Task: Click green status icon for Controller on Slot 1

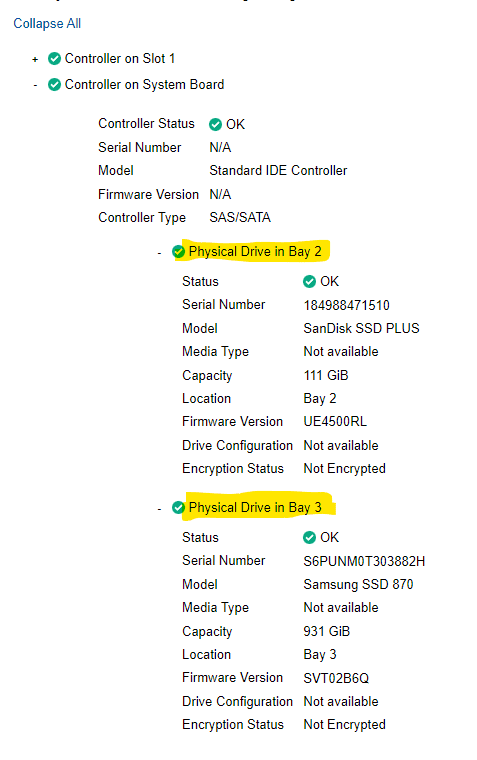Action: point(54,59)
